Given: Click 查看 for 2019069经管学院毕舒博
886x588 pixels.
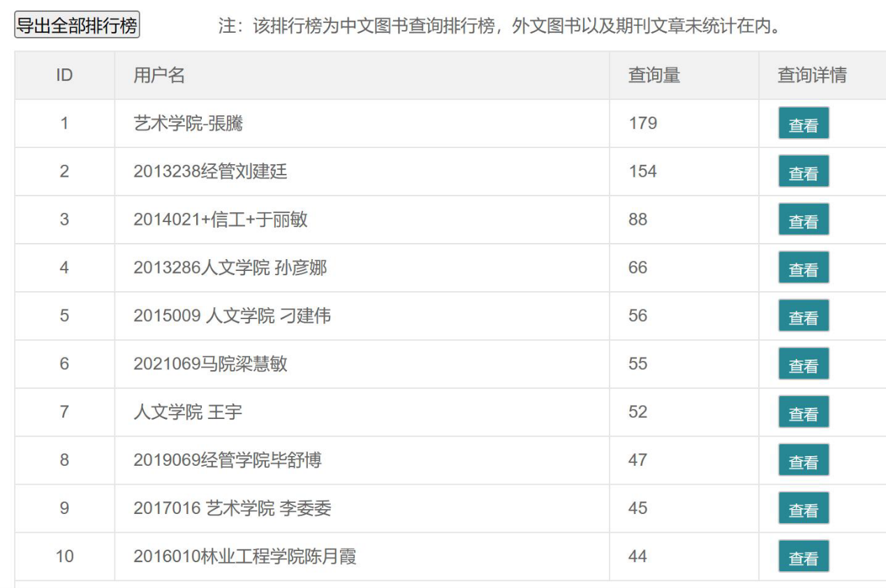Looking at the screenshot, I should [x=803, y=461].
